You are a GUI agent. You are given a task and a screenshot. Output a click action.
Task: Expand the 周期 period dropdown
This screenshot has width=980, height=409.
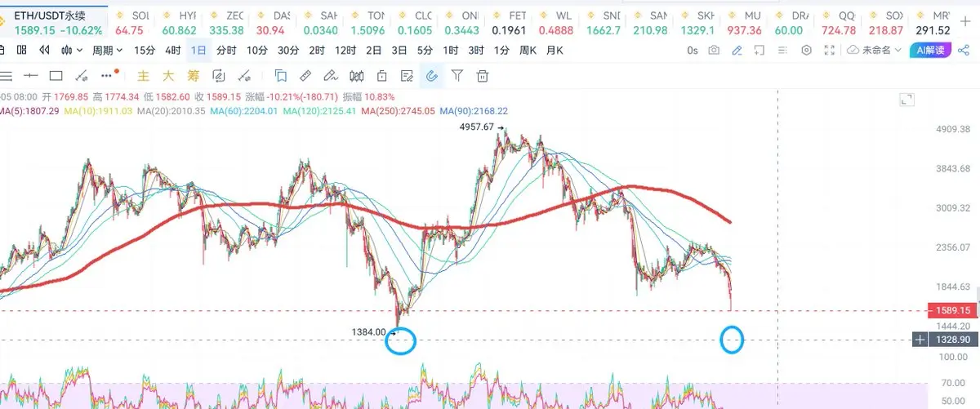(x=107, y=50)
